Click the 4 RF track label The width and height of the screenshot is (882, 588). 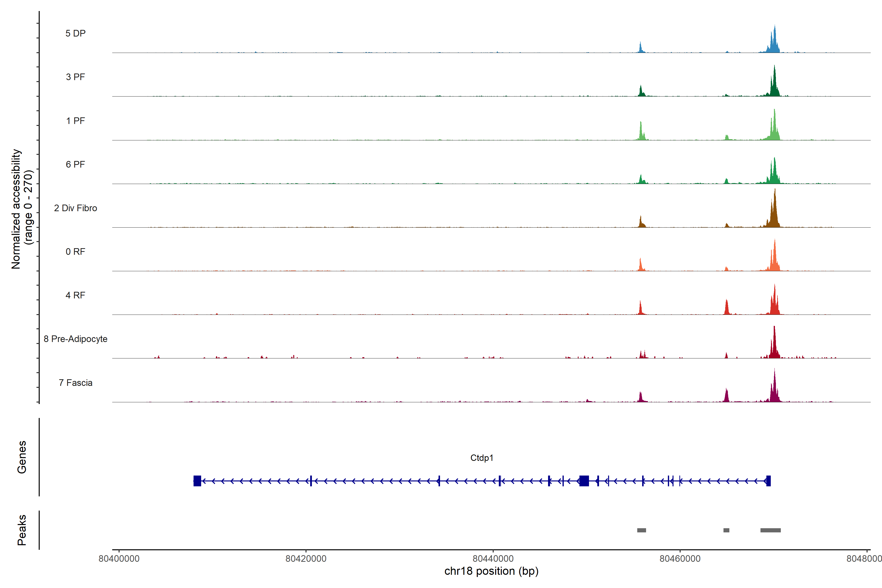pyautogui.click(x=75, y=295)
